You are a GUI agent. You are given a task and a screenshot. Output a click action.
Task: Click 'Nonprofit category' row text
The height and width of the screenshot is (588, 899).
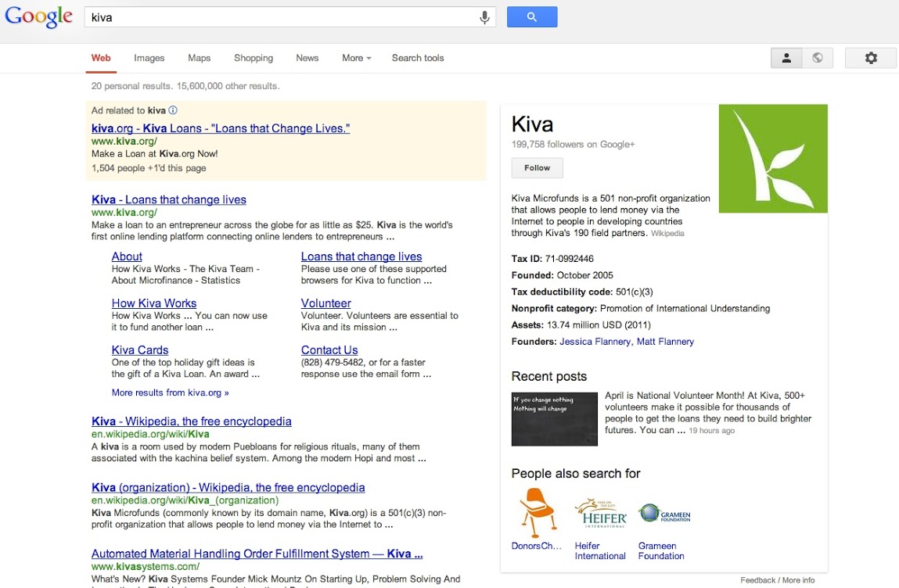pos(641,308)
